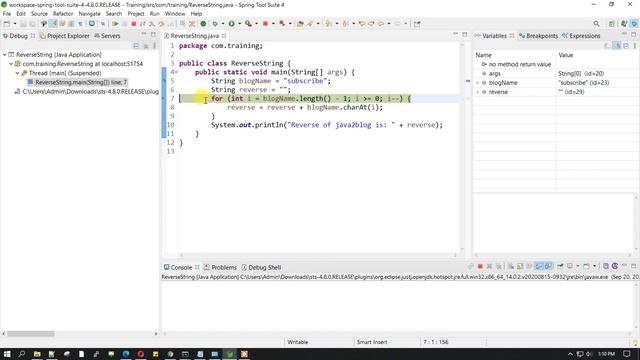The height and width of the screenshot is (360, 640).
Task: Collapse all in the Debug view toolbar
Action: tap(136, 46)
